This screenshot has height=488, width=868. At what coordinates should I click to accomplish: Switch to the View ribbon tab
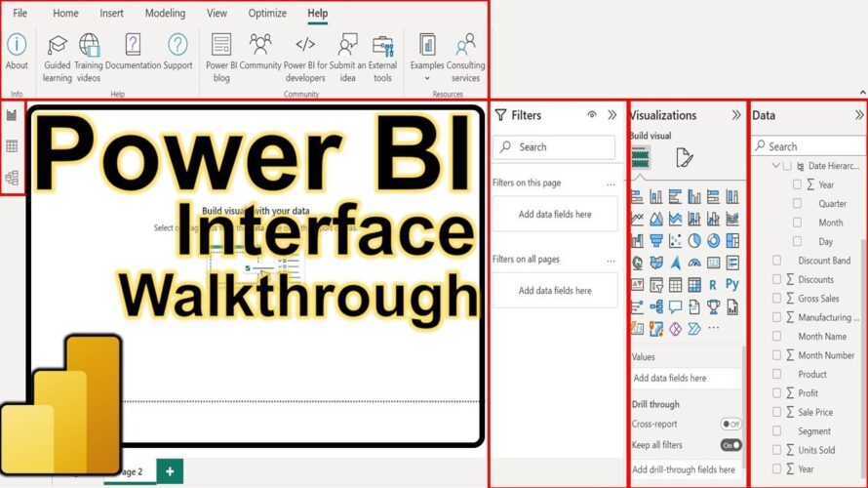pyautogui.click(x=217, y=13)
